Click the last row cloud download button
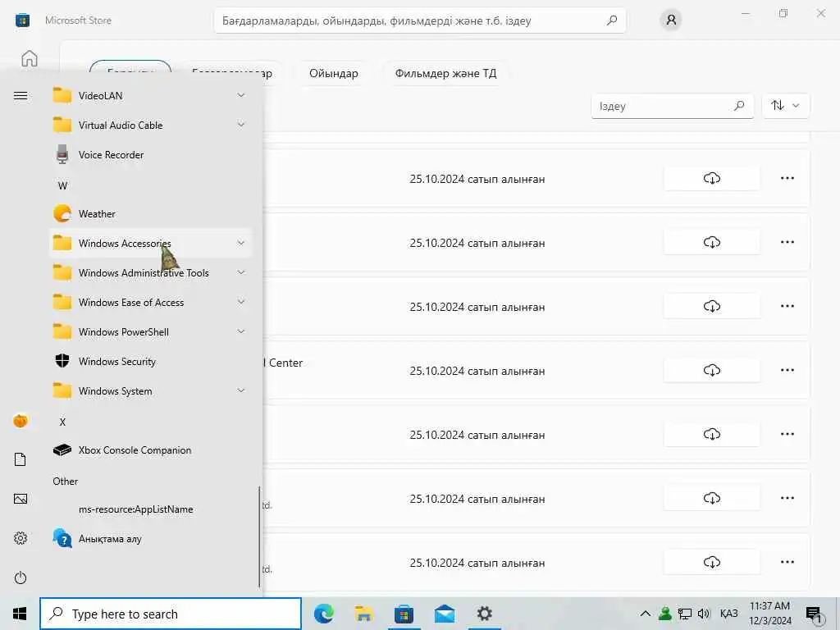The image size is (840, 630). pyautogui.click(x=711, y=562)
